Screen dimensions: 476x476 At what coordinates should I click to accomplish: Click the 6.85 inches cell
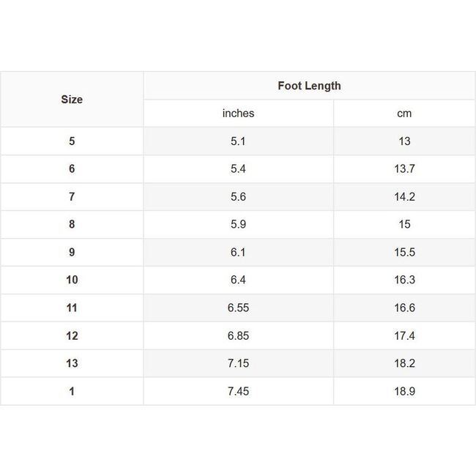point(238,336)
